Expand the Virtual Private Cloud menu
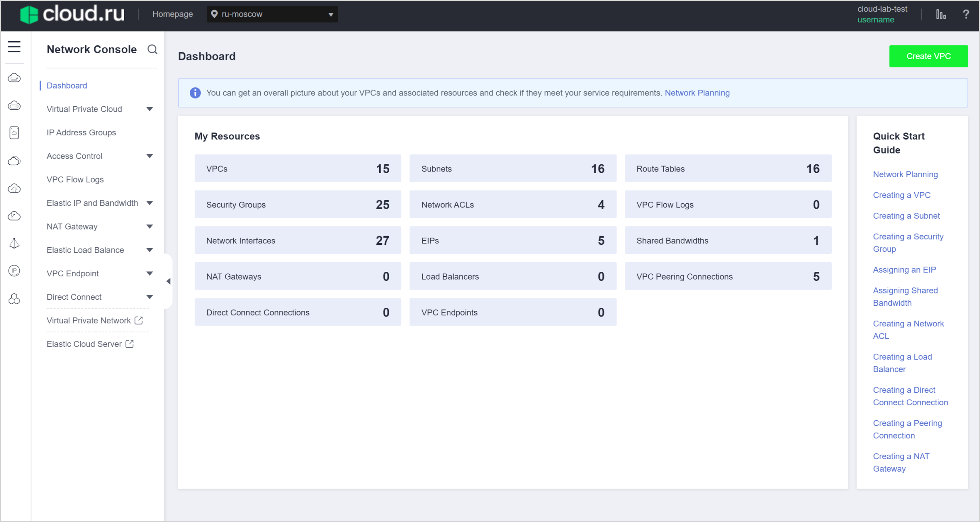The image size is (980, 522). 149,109
